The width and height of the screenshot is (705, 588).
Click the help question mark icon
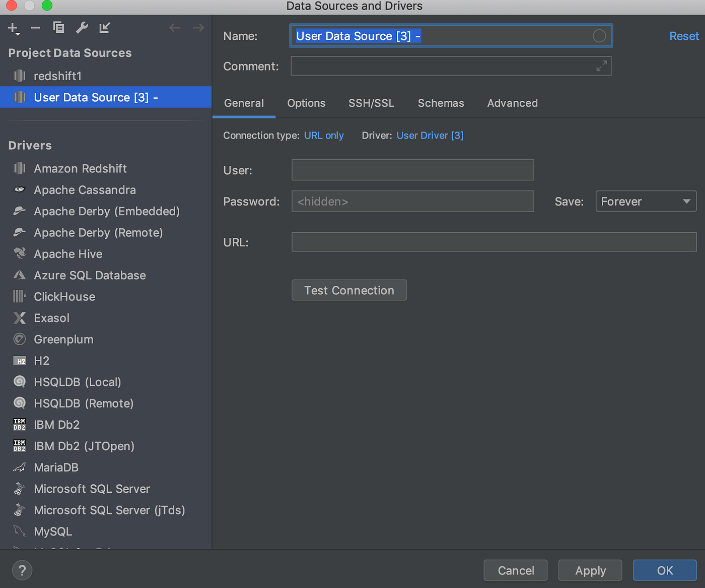click(x=22, y=570)
